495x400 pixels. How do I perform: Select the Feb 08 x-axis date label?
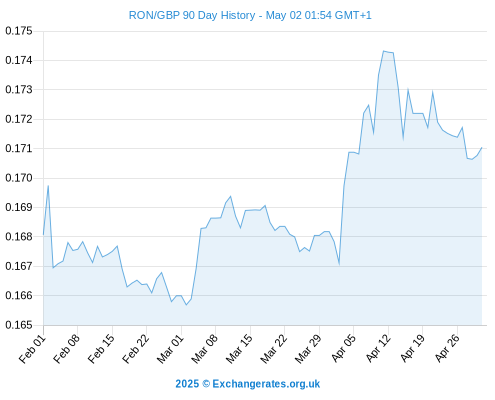click(67, 349)
